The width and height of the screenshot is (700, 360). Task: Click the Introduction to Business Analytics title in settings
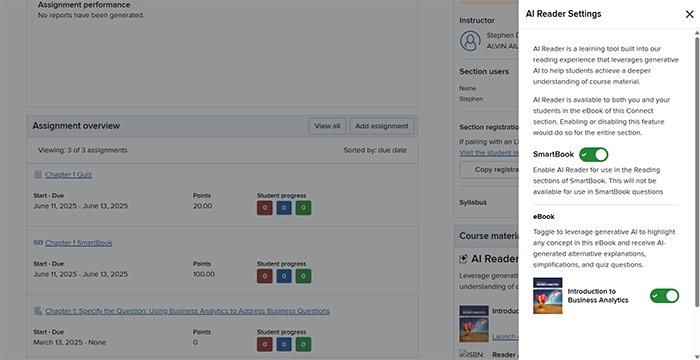pyautogui.click(x=598, y=296)
